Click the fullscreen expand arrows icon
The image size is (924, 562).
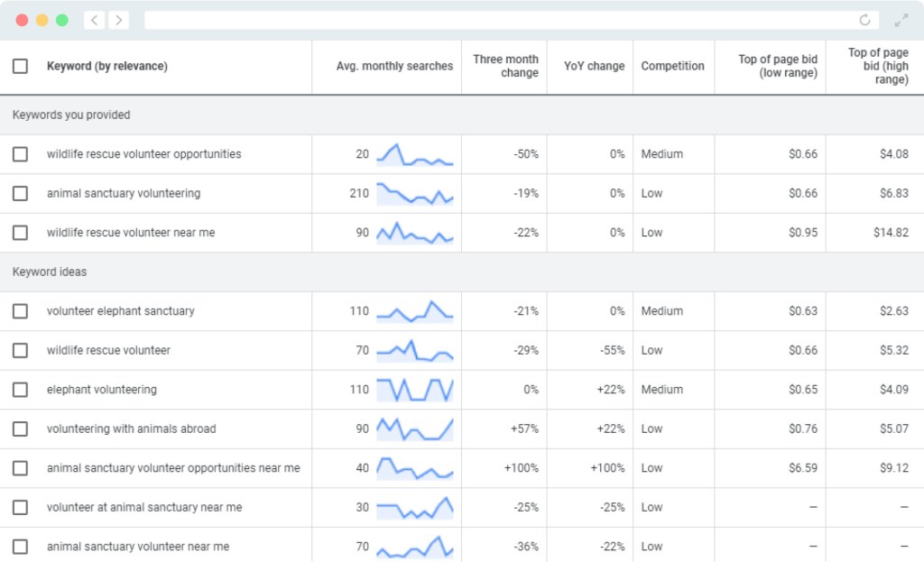(901, 20)
